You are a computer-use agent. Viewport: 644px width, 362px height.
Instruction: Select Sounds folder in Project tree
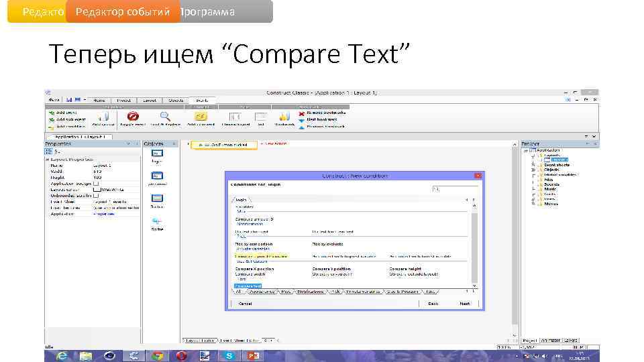pos(551,184)
